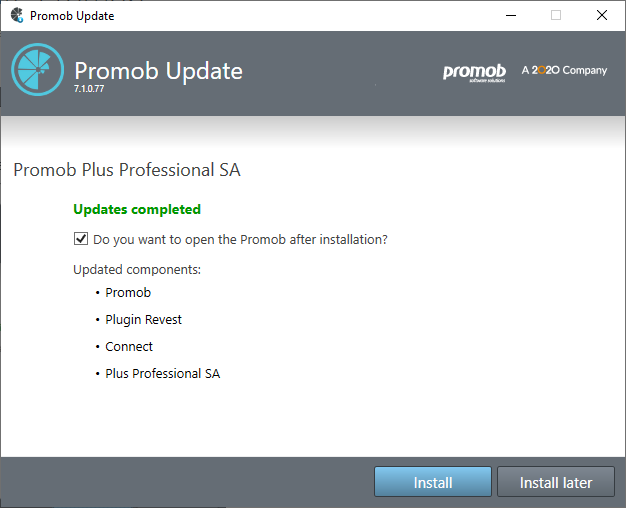The height and width of the screenshot is (508, 626).
Task: Select the Connect component entry
Action: click(x=129, y=347)
